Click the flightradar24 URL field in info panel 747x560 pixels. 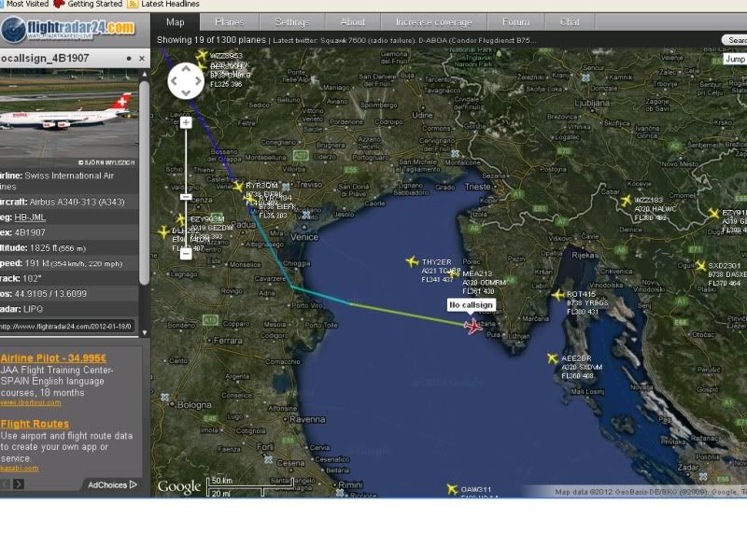tap(66, 327)
